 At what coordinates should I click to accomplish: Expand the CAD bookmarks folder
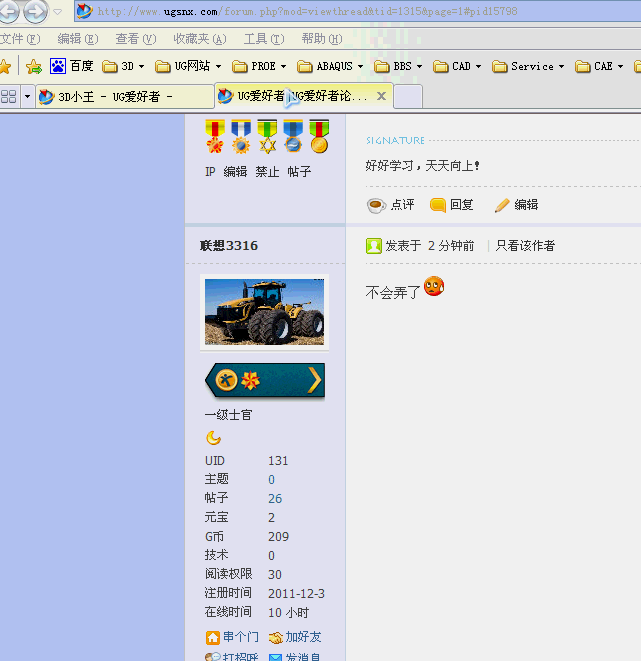(x=457, y=67)
